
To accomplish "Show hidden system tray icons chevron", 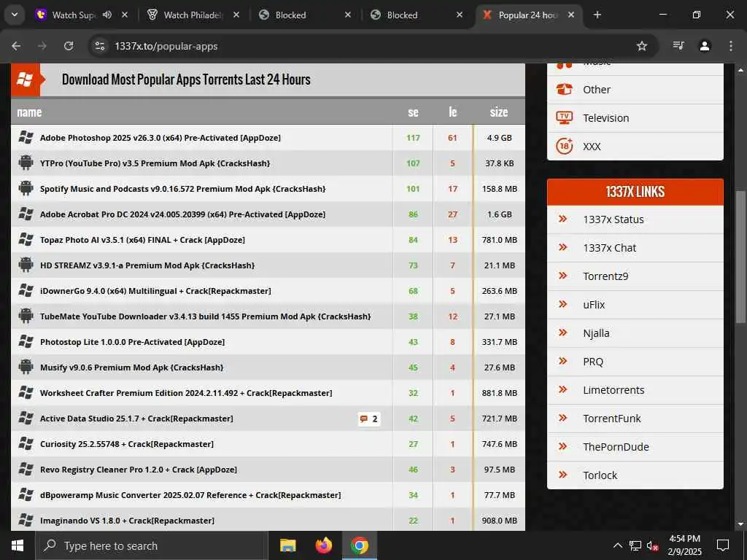I will (x=617, y=545).
